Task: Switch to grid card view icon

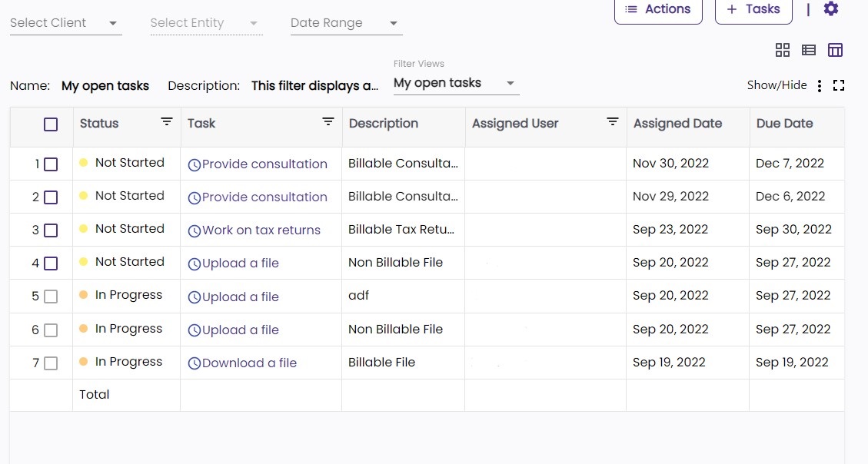Action: point(783,50)
